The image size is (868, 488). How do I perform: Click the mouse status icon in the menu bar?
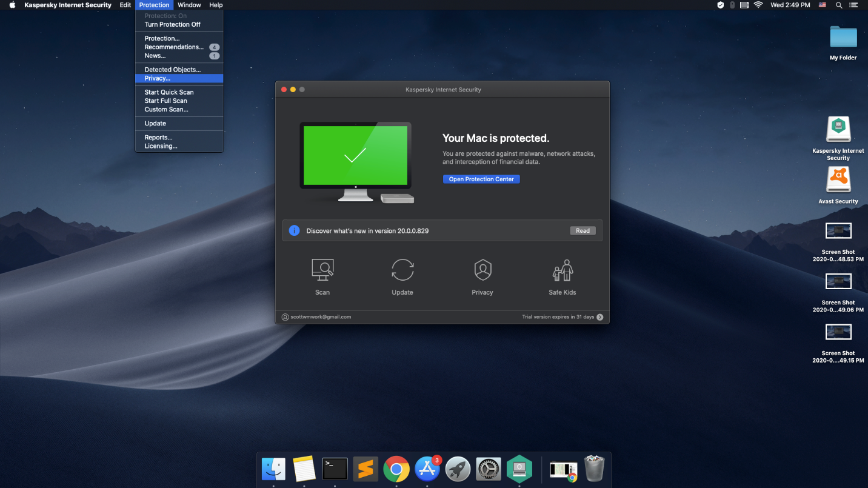coord(732,5)
